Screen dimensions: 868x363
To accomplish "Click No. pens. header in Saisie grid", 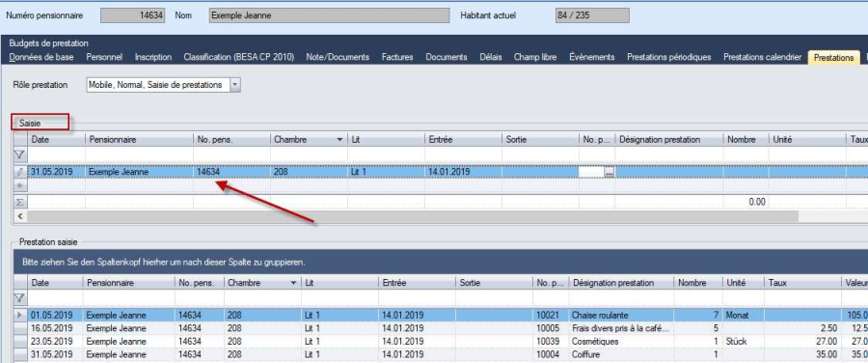I will (231, 140).
